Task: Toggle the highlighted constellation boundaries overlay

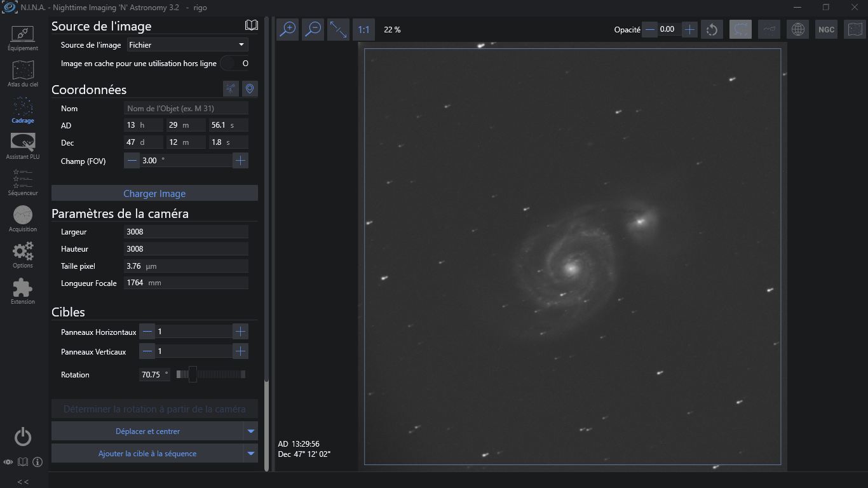Action: (741, 29)
